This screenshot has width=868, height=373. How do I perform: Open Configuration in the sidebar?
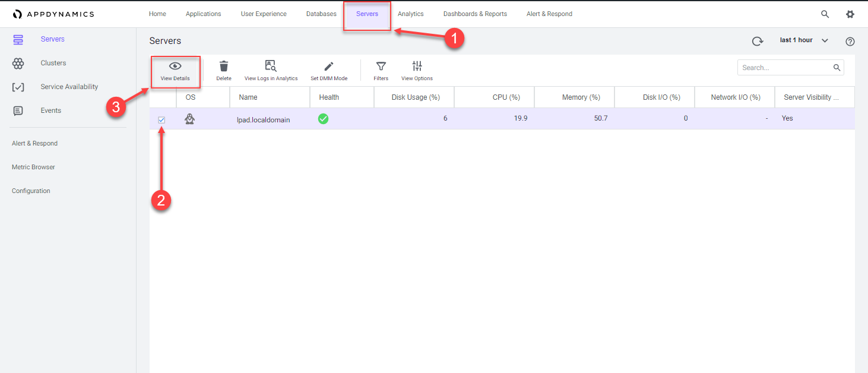pos(31,191)
